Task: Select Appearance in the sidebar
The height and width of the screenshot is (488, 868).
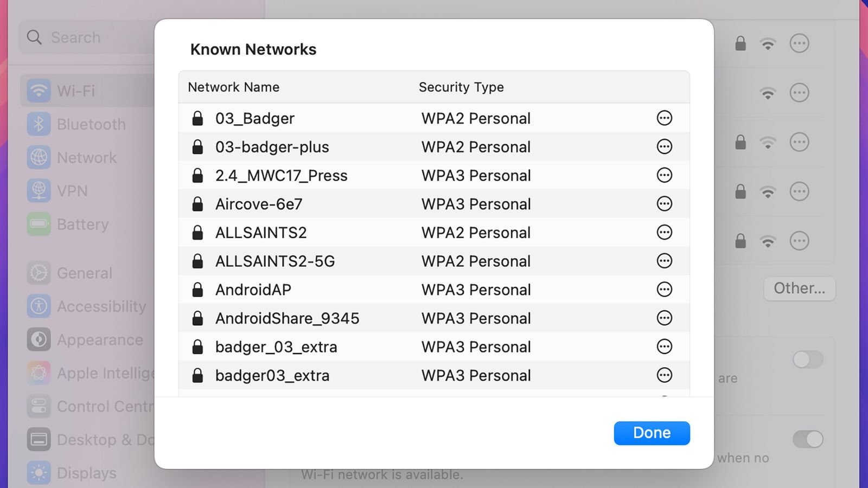Action: (x=99, y=340)
